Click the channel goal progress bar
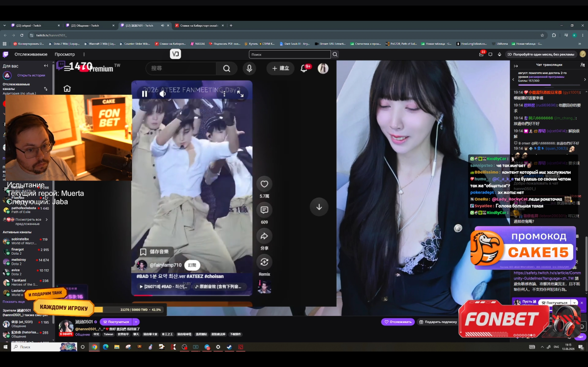Screen dimensions: 588x367 [549, 85]
